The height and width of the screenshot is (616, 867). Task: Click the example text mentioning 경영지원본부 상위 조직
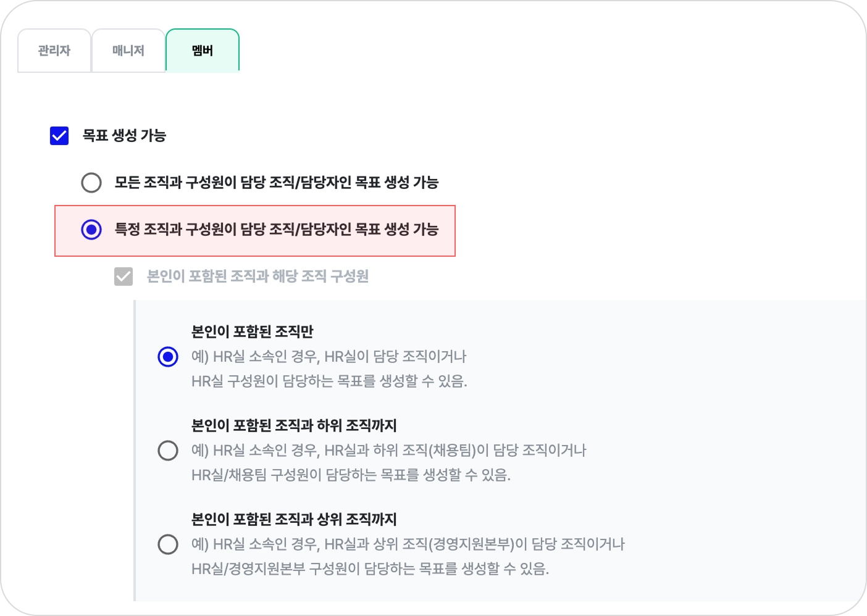click(x=408, y=544)
